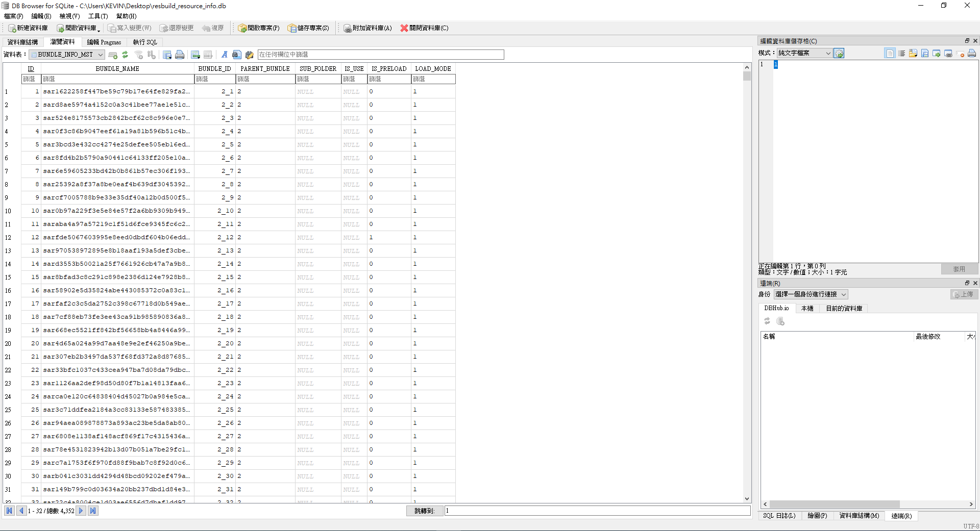Screen dimensions: 980x531
Task: Click the import from file folder icon in cell editor
Action: point(913,53)
